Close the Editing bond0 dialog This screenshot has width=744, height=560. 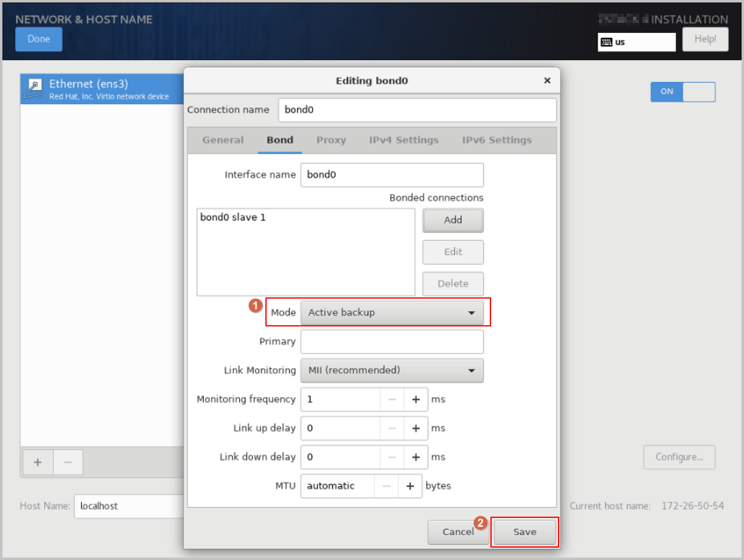click(x=547, y=81)
